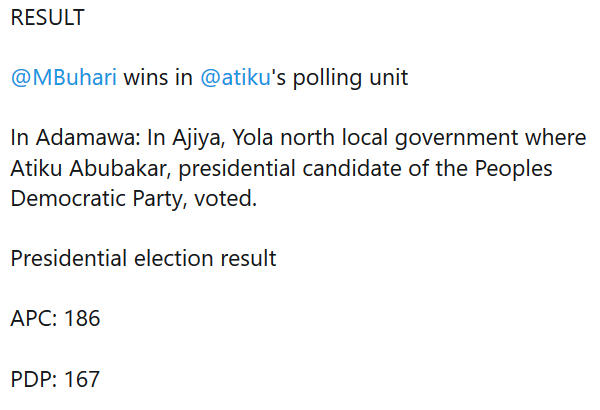Click the word "voted"
600x410 pixels.
(228, 198)
